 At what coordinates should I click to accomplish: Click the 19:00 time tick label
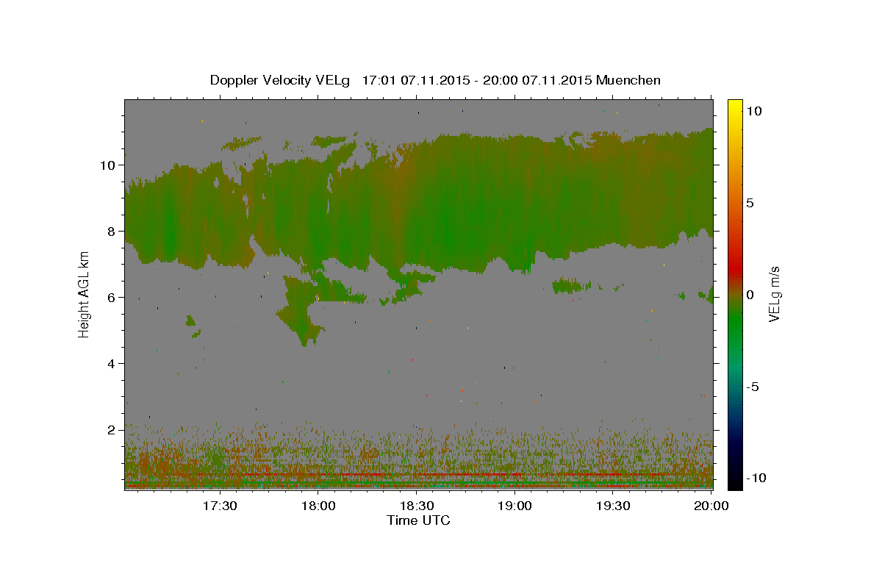pyautogui.click(x=515, y=506)
